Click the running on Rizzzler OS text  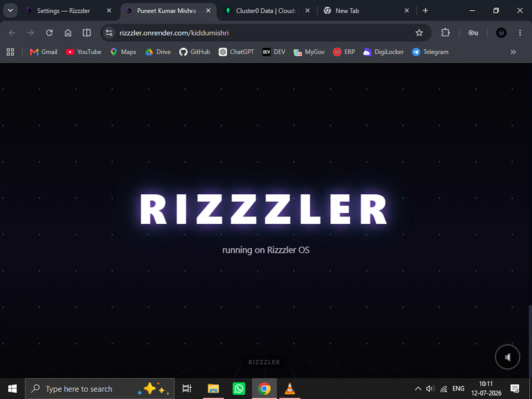tap(266, 250)
